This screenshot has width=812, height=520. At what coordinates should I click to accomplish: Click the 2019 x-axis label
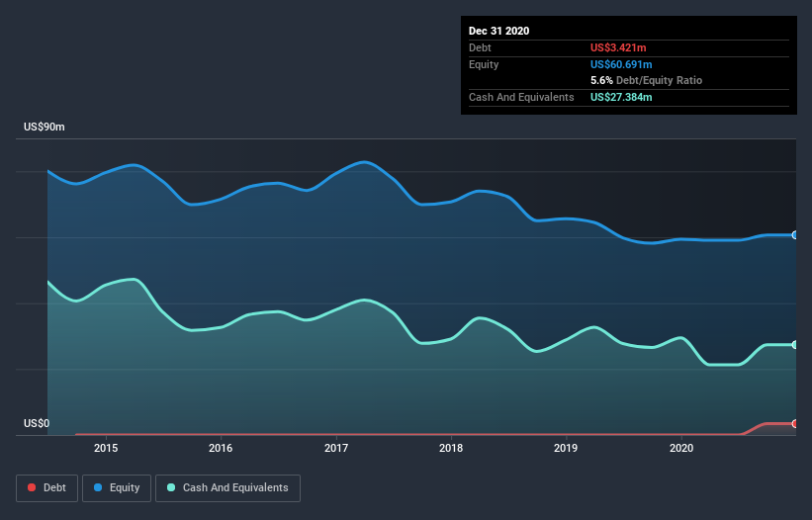tap(566, 448)
